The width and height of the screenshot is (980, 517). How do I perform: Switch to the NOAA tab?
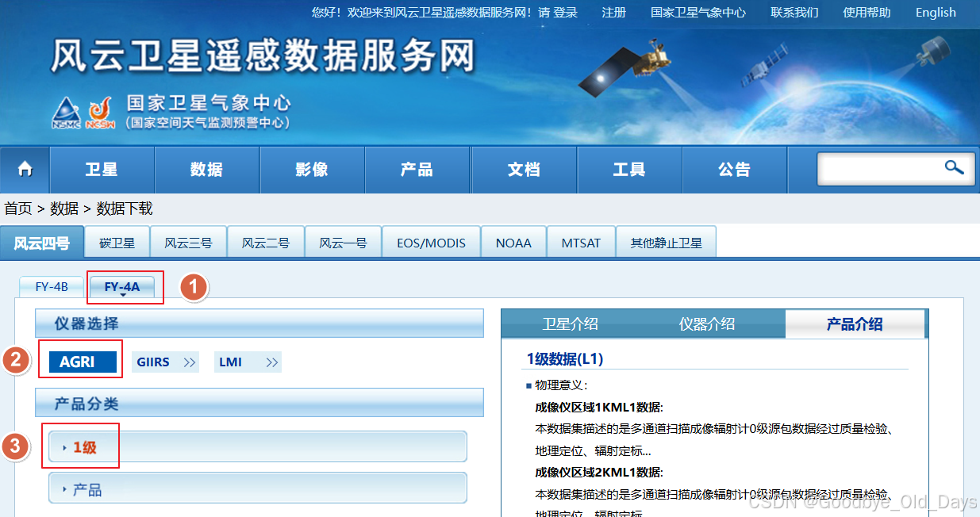pyautogui.click(x=513, y=243)
